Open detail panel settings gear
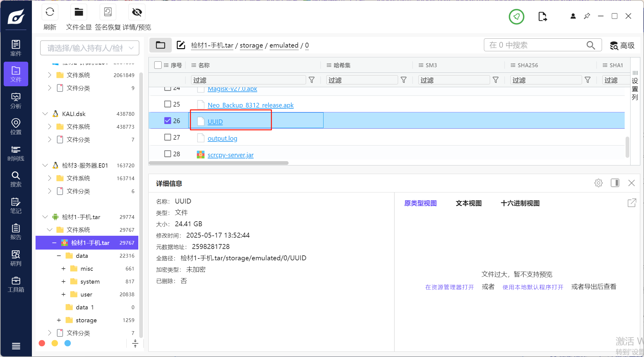Image resolution: width=644 pixels, height=357 pixels. [x=598, y=183]
